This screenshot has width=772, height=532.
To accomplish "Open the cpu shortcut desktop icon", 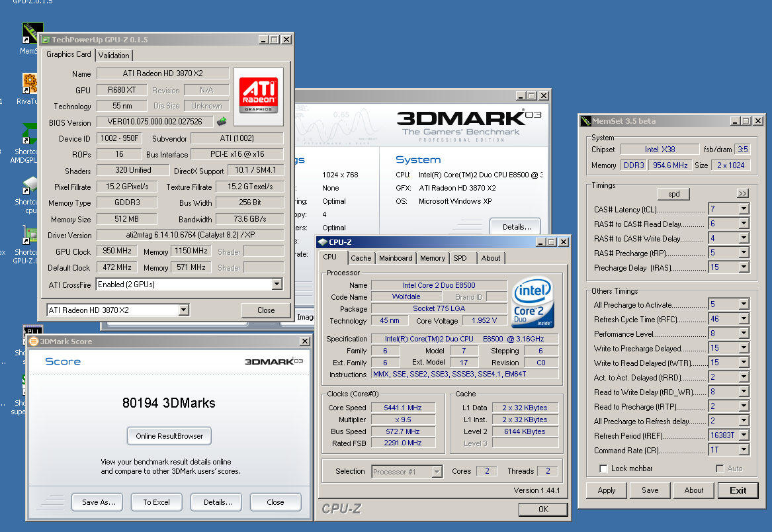I will pos(30,186).
